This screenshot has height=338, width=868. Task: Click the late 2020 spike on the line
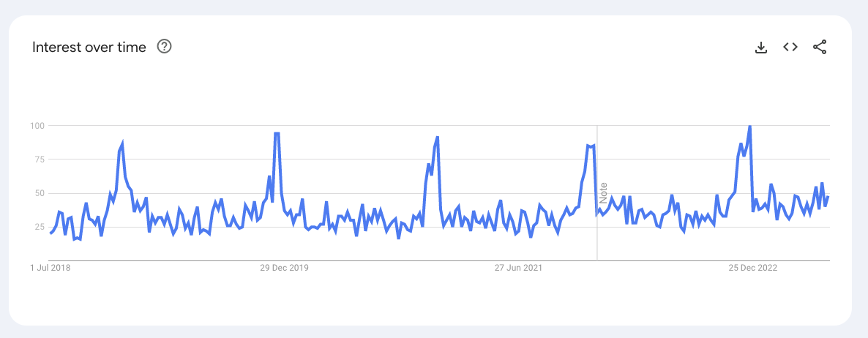tap(437, 138)
